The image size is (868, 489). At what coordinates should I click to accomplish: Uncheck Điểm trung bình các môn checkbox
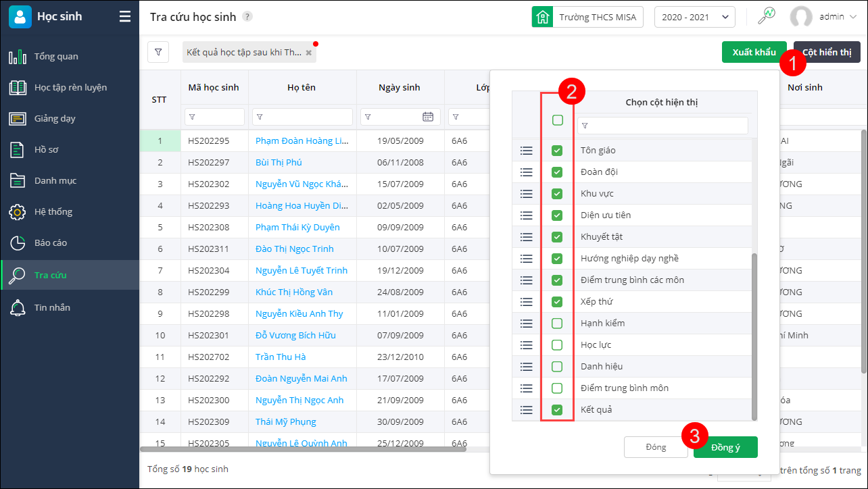click(557, 280)
